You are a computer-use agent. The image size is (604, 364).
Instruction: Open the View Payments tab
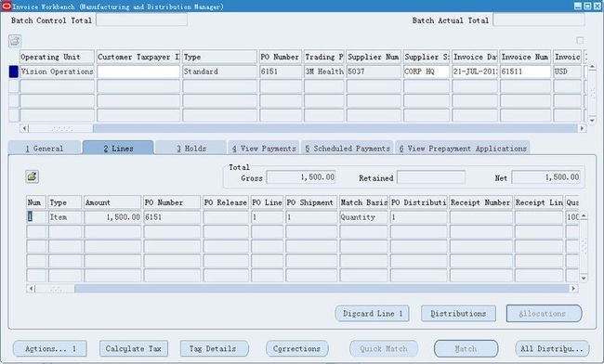pos(264,149)
